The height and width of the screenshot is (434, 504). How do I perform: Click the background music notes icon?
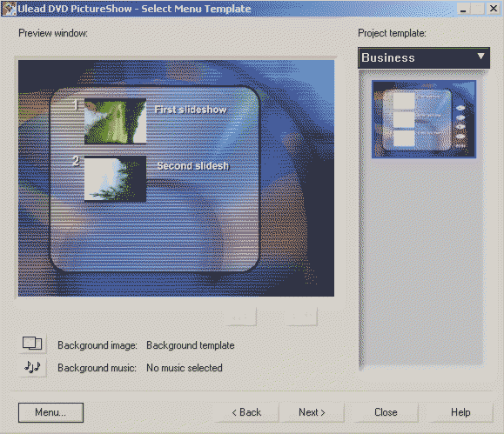coord(32,366)
